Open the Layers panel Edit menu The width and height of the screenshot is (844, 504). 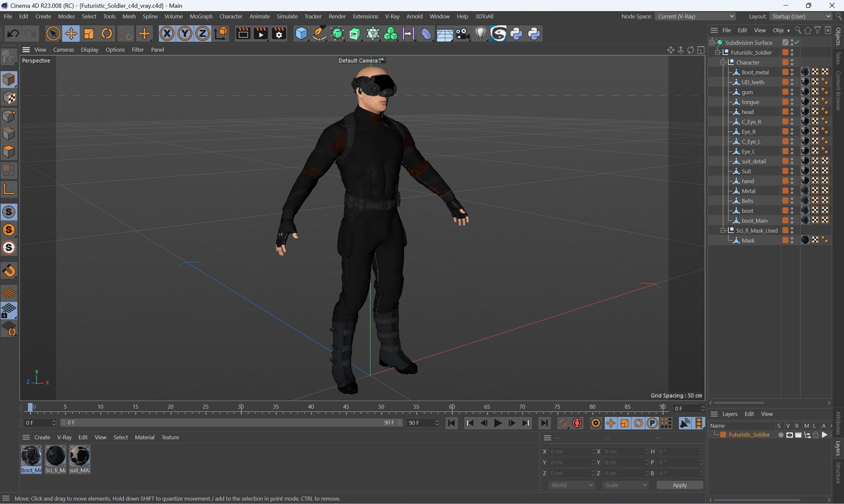pyautogui.click(x=749, y=414)
